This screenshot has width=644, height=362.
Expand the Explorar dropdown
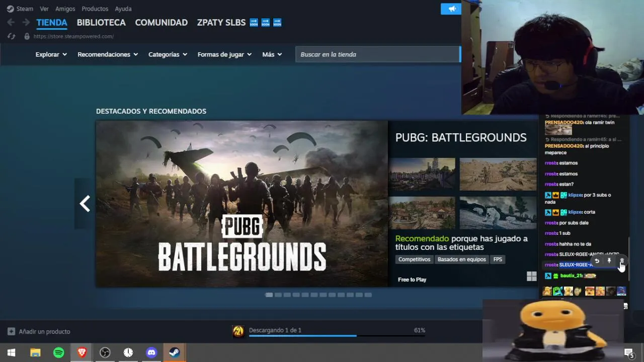tap(51, 54)
